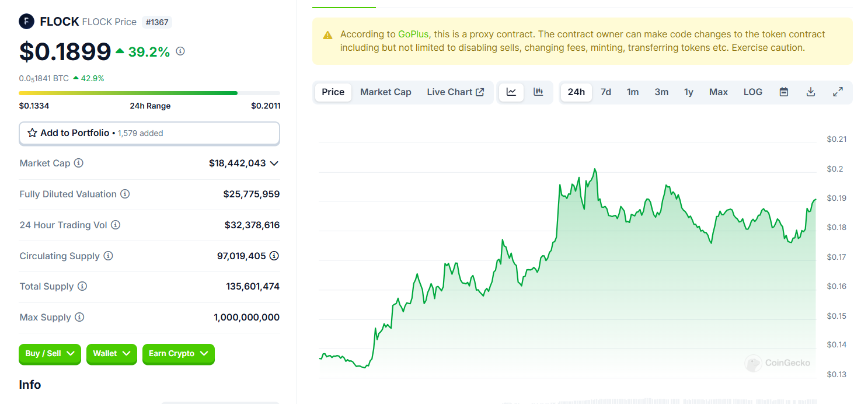Click the #1367 rank badge
This screenshot has height=404, width=868.
coord(157,22)
